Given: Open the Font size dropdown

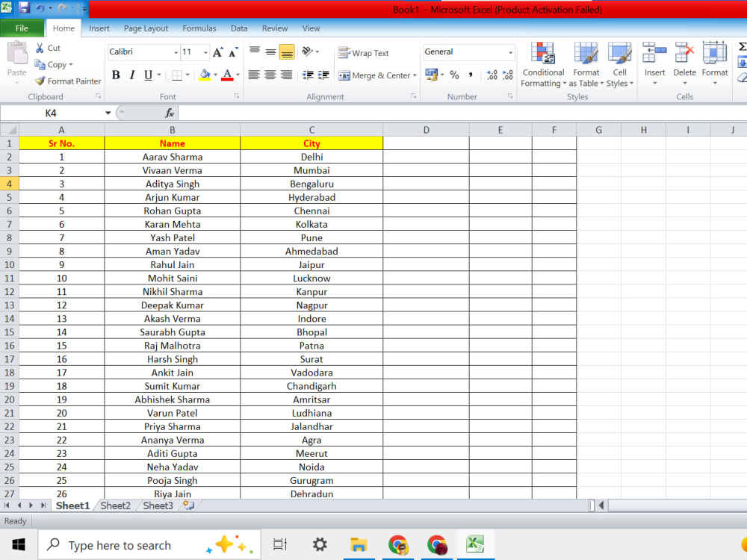Looking at the screenshot, I should (205, 52).
